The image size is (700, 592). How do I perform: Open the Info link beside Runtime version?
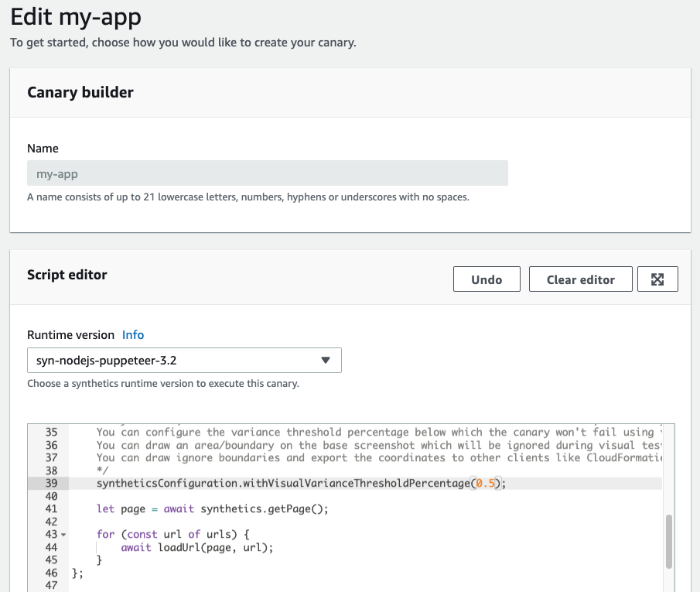click(x=132, y=334)
